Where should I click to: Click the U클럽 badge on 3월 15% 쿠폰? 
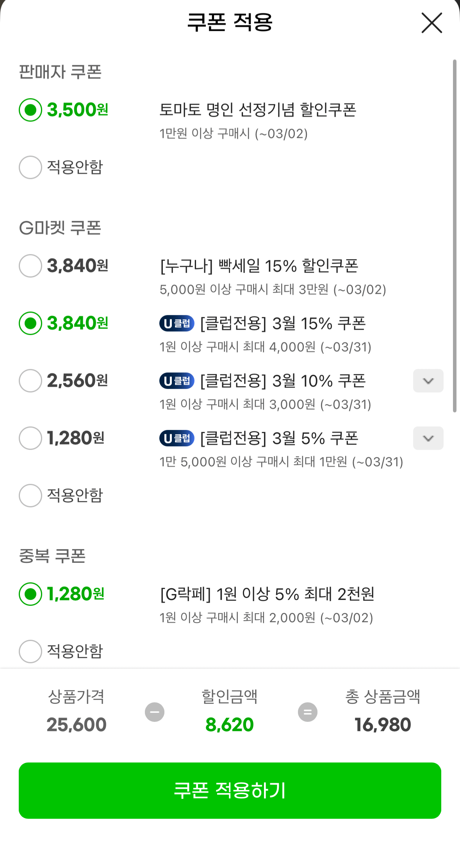point(177,324)
